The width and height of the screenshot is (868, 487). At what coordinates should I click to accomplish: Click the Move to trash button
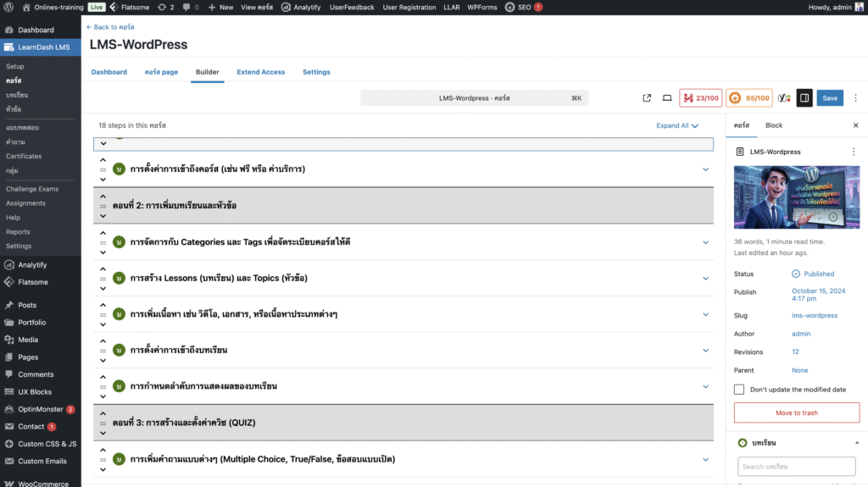coord(796,412)
